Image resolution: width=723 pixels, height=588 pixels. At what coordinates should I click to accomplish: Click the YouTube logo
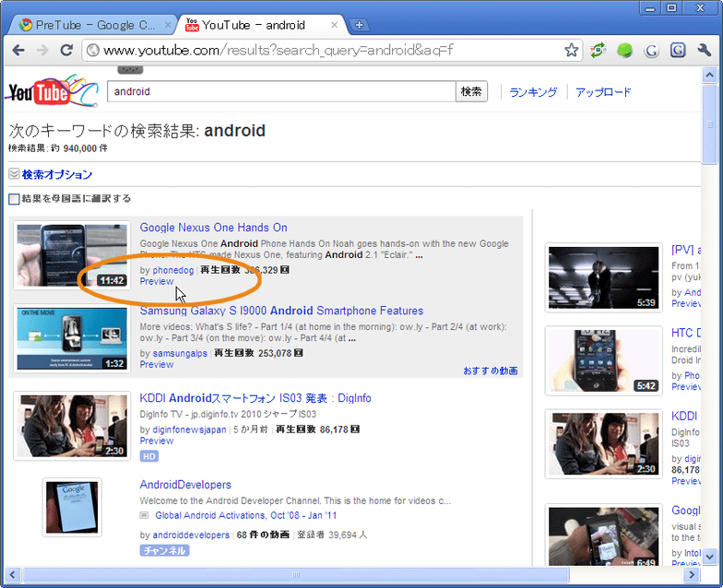coord(52,90)
